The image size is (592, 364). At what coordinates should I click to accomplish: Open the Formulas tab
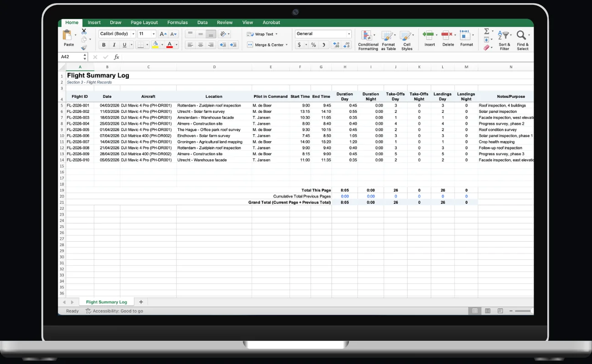tap(178, 22)
